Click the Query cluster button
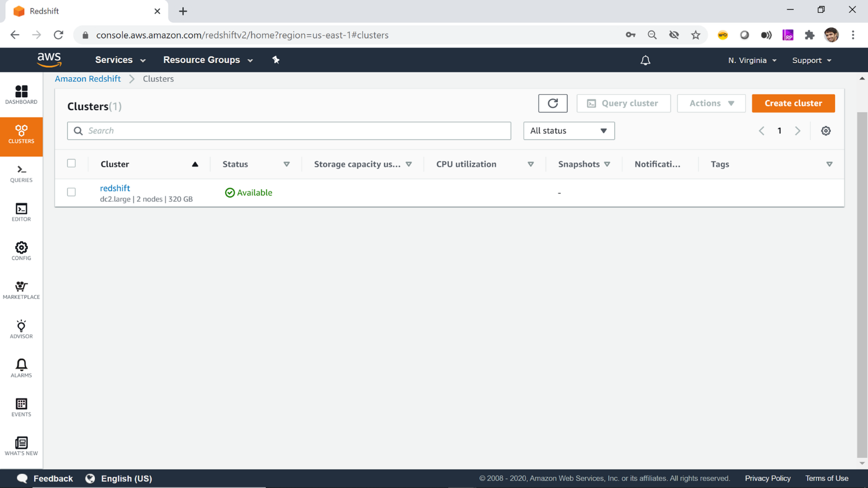The width and height of the screenshot is (868, 488). 623,103
